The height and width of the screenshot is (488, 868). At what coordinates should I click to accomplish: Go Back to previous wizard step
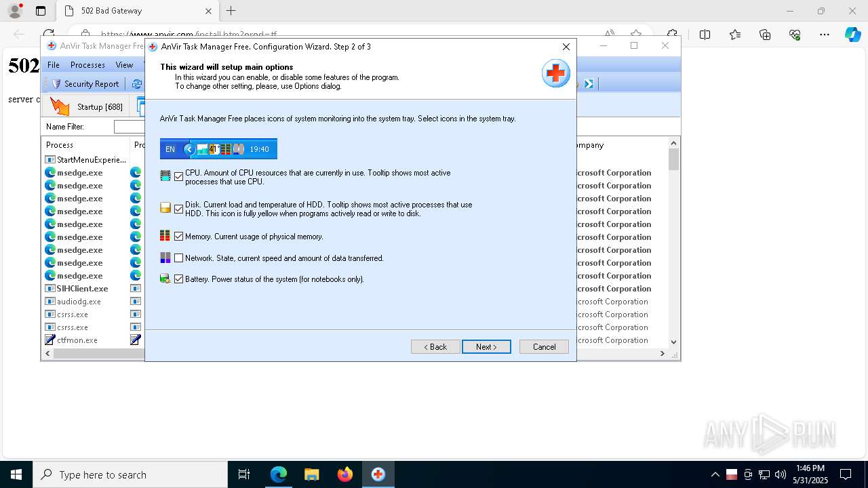435,346
